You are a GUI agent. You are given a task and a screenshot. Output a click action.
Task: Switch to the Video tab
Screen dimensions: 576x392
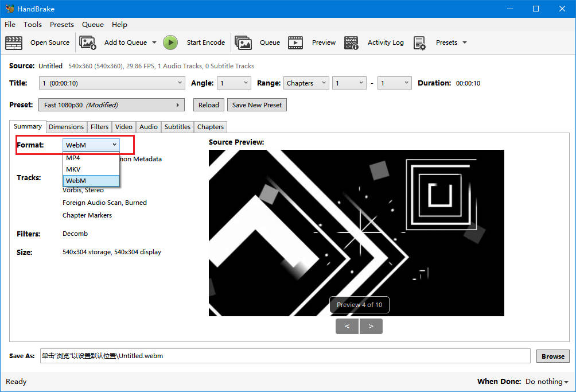[x=124, y=127]
